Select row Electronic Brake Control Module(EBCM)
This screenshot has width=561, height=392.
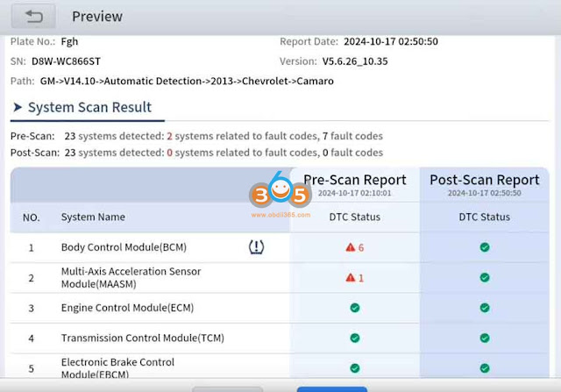(279, 366)
